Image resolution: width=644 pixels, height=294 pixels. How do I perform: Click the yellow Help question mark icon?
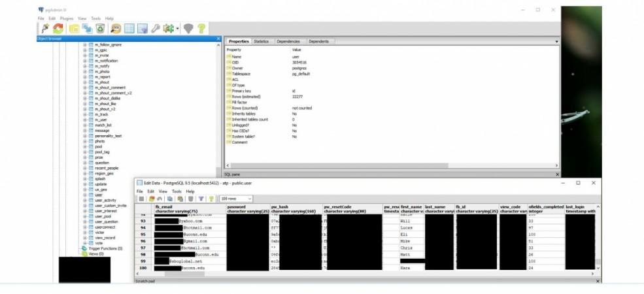tap(202, 29)
